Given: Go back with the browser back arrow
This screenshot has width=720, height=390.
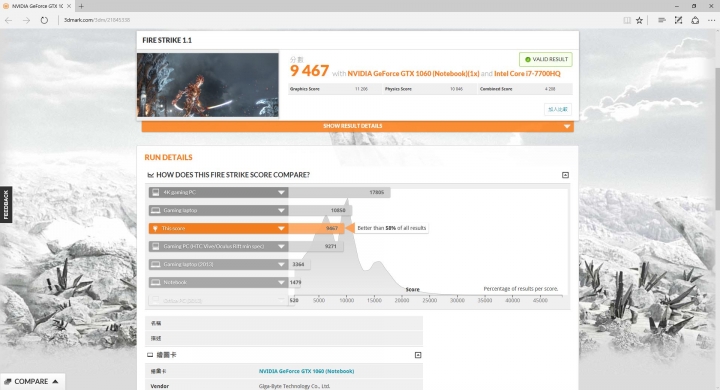Looking at the screenshot, I should click(x=8, y=20).
